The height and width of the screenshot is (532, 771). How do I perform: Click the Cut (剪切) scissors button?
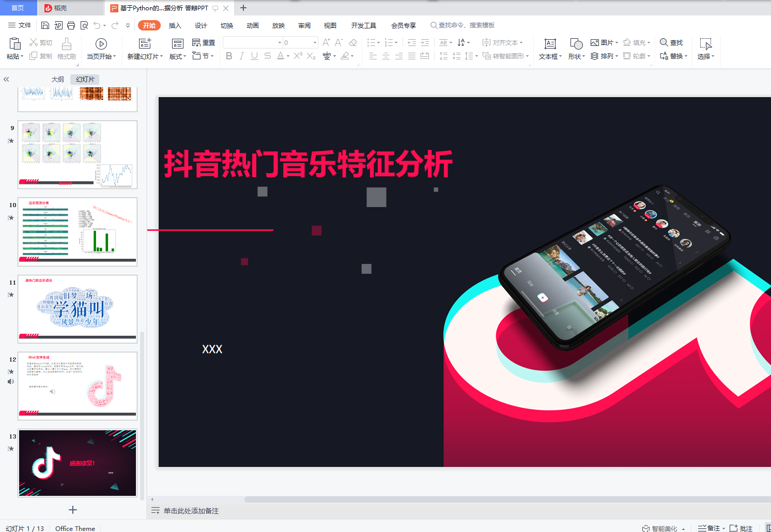[x=41, y=42]
